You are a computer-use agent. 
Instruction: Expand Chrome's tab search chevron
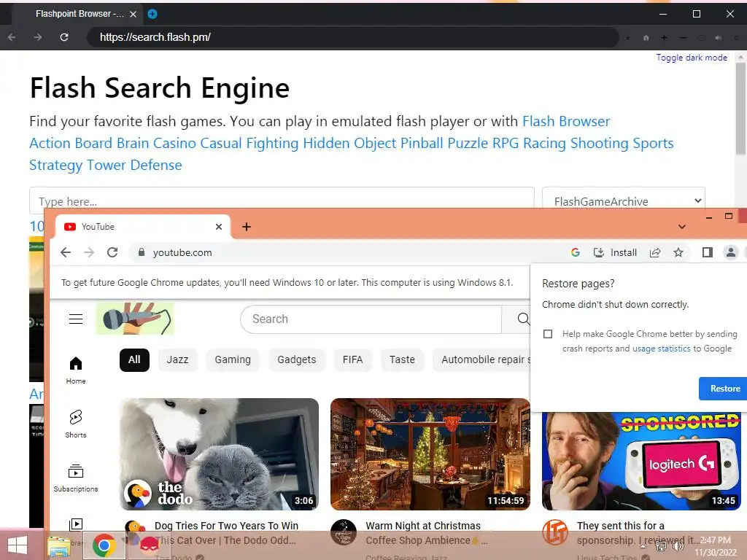[682, 227]
